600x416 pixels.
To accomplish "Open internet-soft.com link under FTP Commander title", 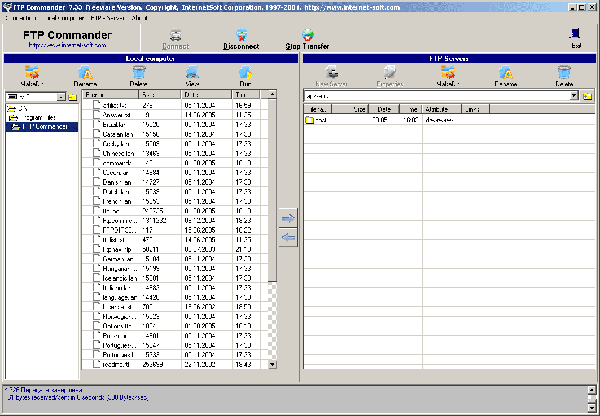I will (67, 45).
